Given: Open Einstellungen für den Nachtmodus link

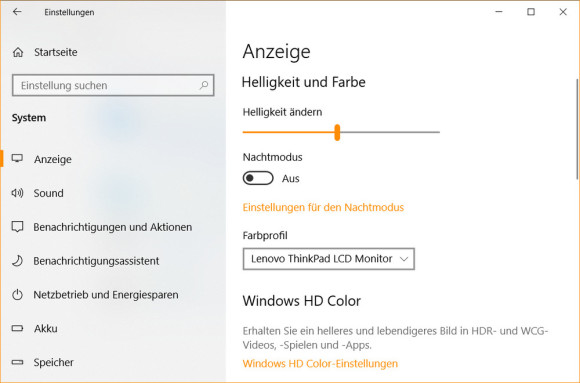Looking at the screenshot, I should click(323, 207).
